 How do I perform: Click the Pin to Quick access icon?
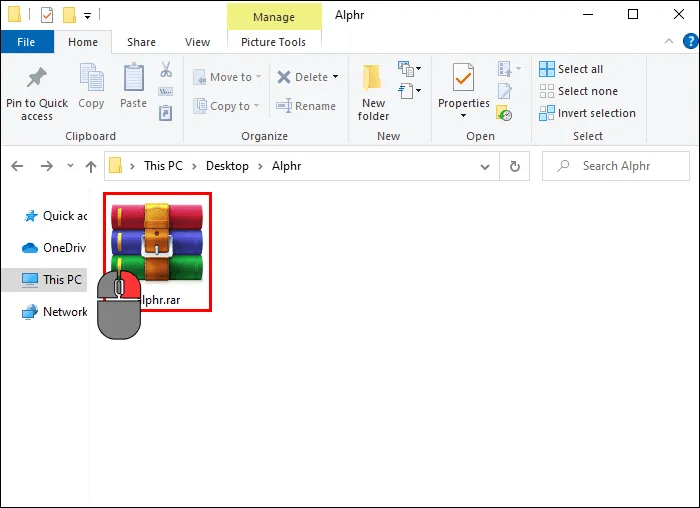click(37, 77)
